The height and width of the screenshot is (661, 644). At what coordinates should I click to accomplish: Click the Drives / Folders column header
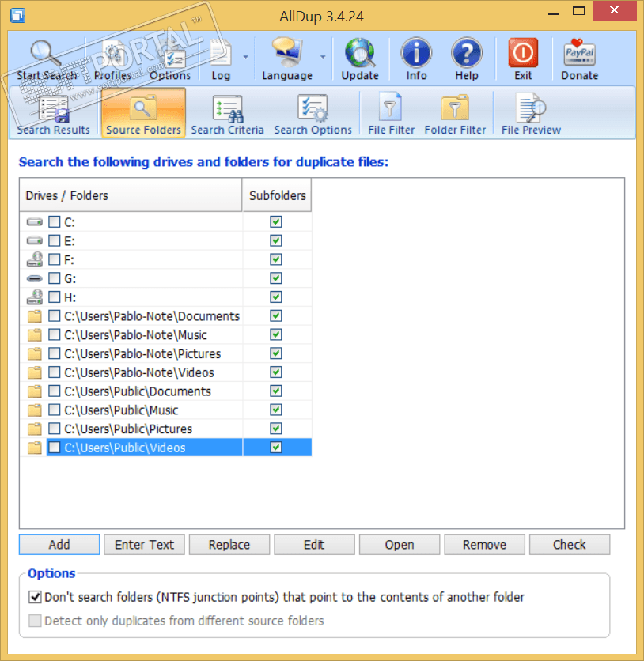click(x=131, y=195)
